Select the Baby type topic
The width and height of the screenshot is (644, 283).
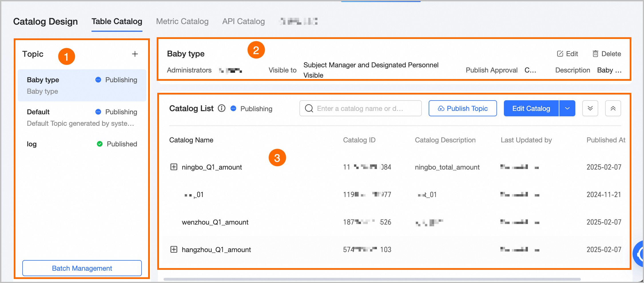(x=82, y=85)
